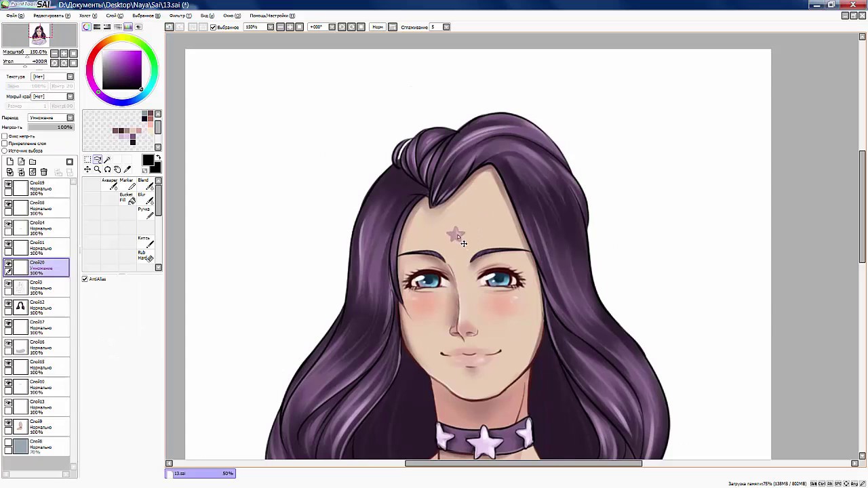
Task: Toggle Фикс непр-ть checkbox
Action: click(4, 136)
